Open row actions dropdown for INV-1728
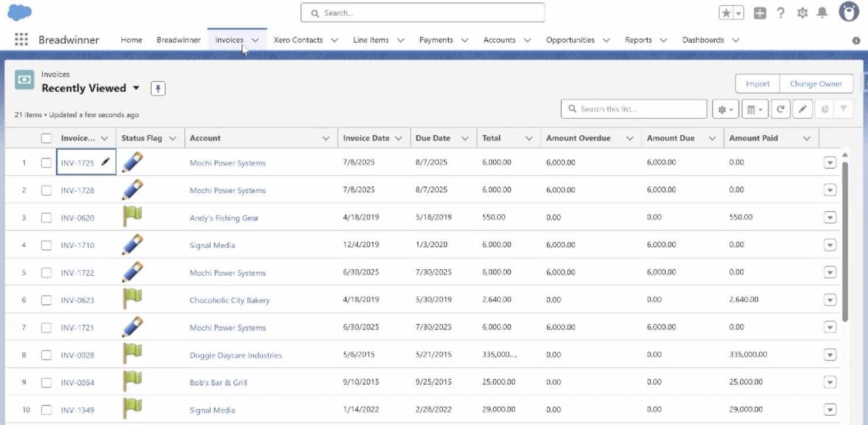 (829, 190)
